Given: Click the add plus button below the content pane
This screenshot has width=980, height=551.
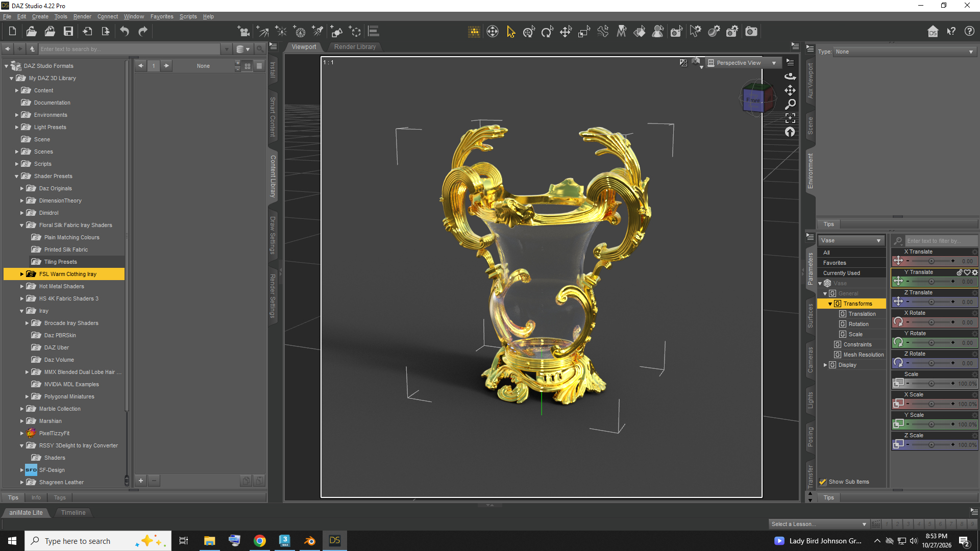Looking at the screenshot, I should point(141,481).
